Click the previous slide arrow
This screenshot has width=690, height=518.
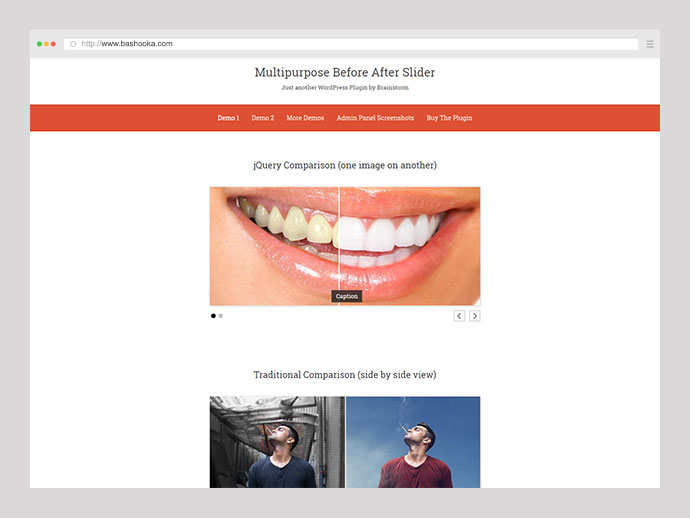click(459, 316)
